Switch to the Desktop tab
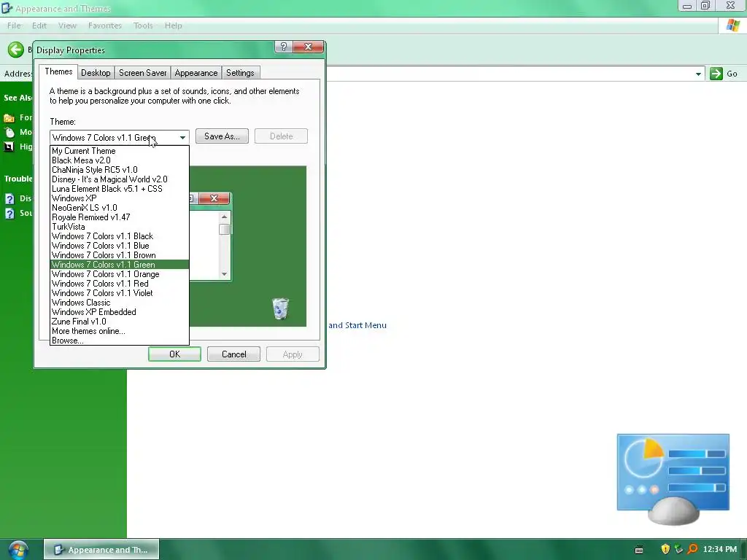747x560 pixels. point(96,72)
